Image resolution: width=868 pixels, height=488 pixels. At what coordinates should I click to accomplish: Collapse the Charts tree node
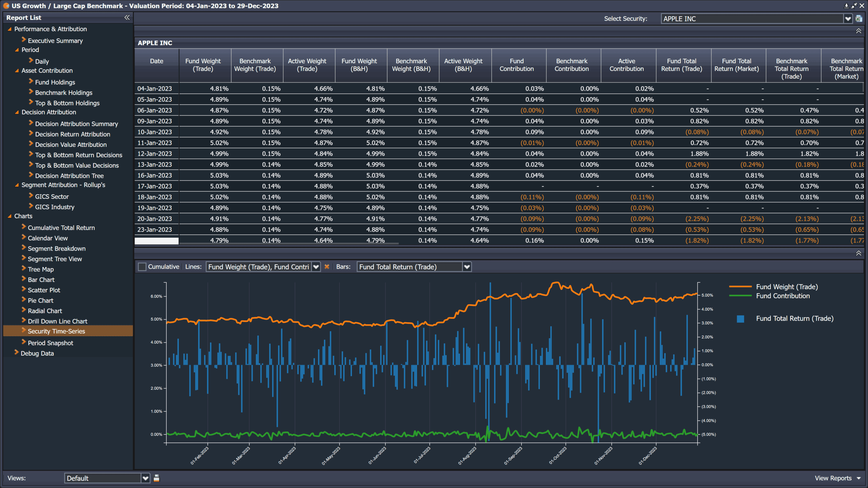[x=9, y=216]
